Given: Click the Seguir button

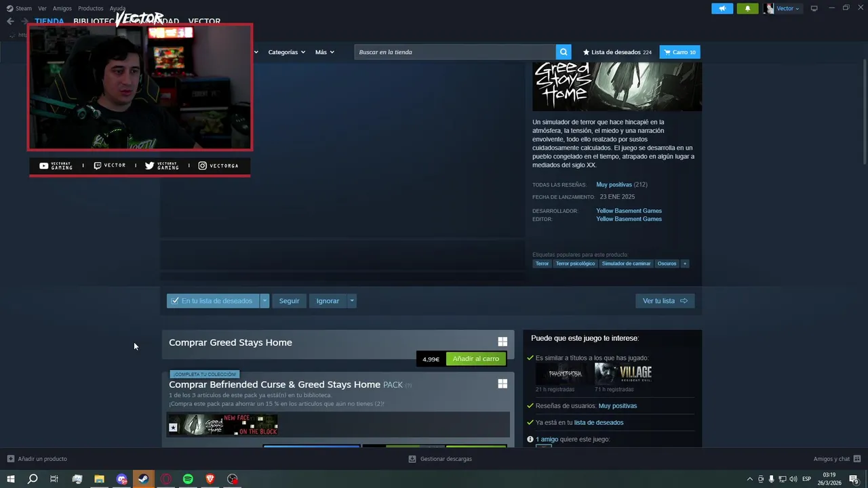Looking at the screenshot, I should pyautogui.click(x=289, y=301).
